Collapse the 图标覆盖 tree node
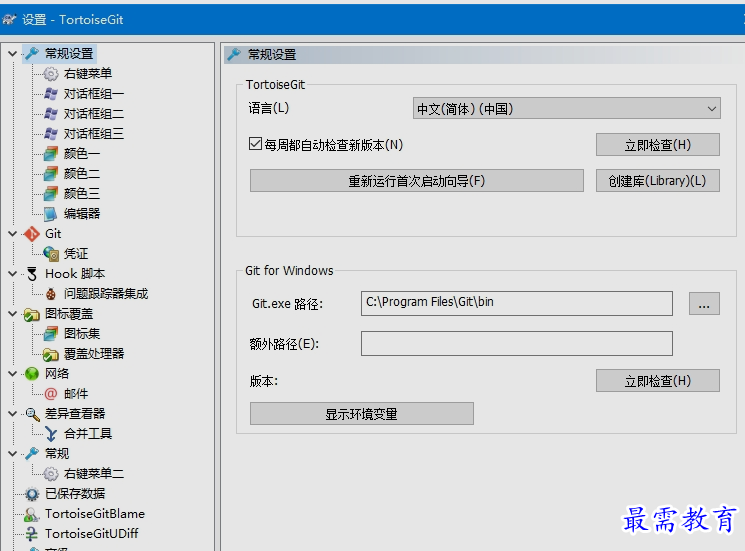745x551 pixels. tap(13, 314)
